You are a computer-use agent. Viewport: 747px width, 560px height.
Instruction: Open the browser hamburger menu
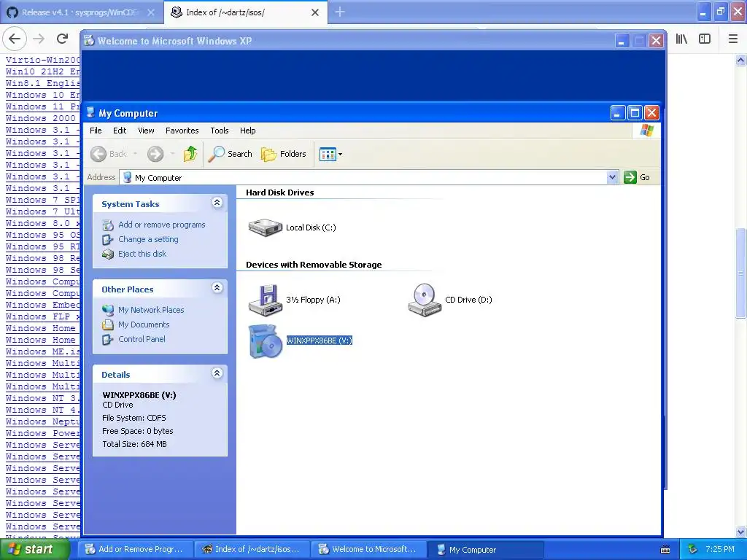point(732,39)
